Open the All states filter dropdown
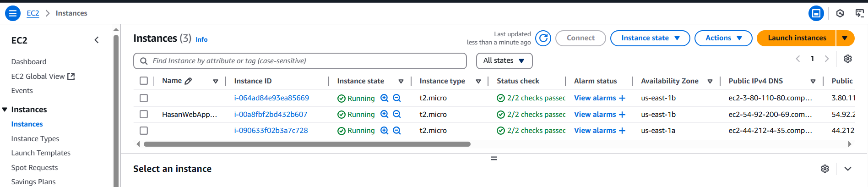The height and width of the screenshot is (187, 868). click(505, 60)
